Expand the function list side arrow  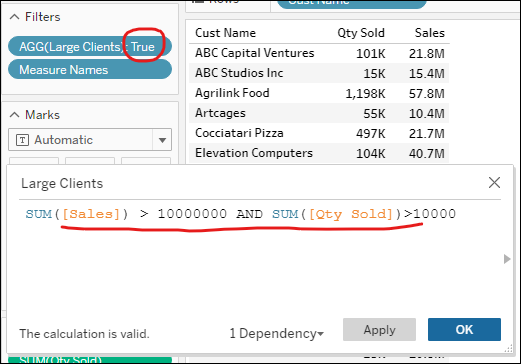pyautogui.click(x=507, y=259)
